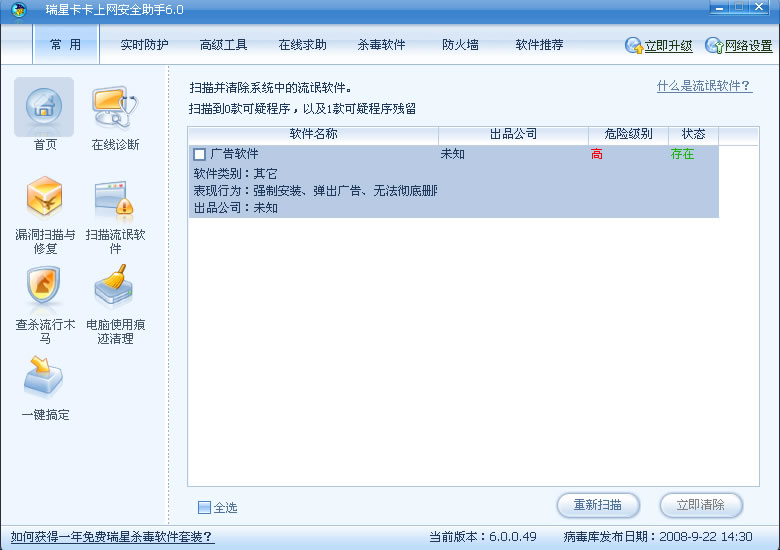The height and width of the screenshot is (550, 780).
Task: Open 电脑使用痕迹清理 broom icon
Action: (114, 284)
